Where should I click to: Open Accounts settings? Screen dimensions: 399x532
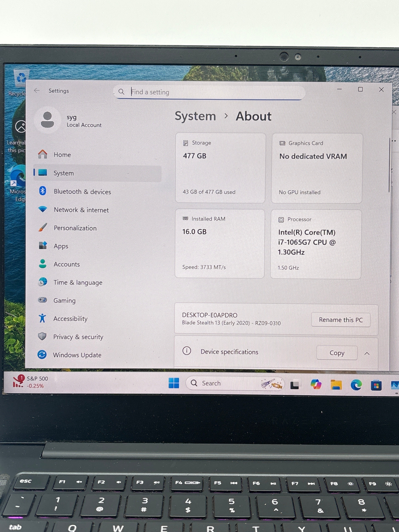pyautogui.click(x=97, y=264)
